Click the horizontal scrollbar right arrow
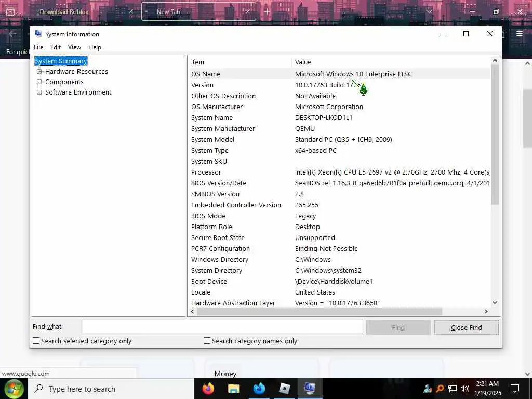 (x=486, y=311)
